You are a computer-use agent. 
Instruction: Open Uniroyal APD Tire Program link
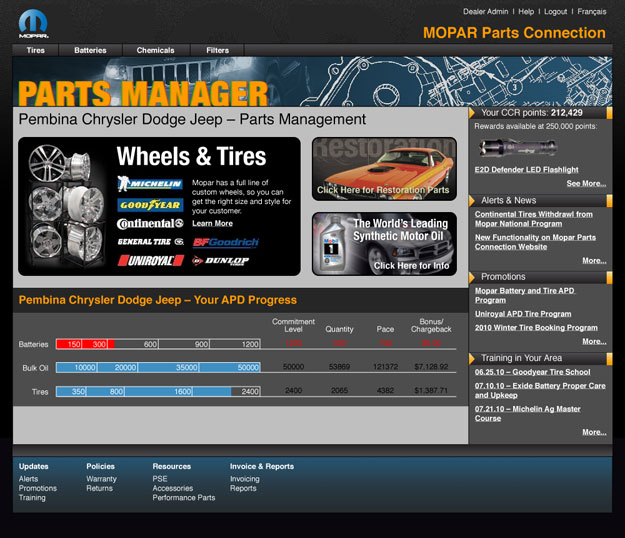coord(523,314)
